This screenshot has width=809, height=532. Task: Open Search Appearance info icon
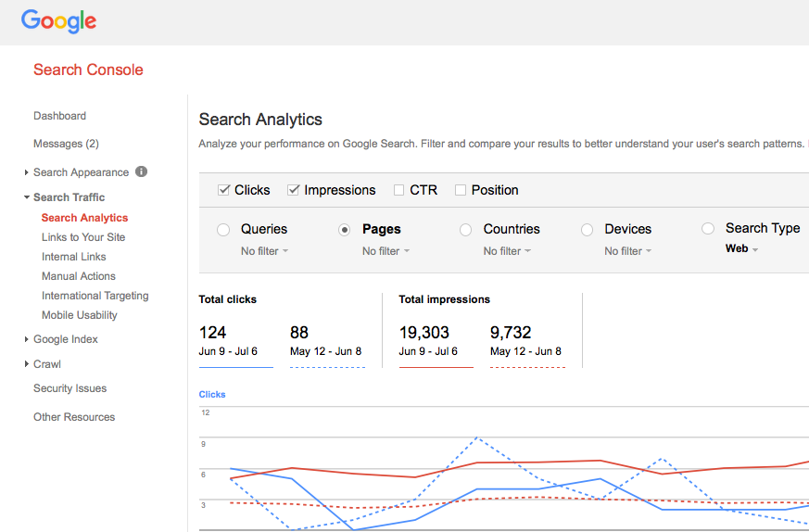click(x=142, y=171)
